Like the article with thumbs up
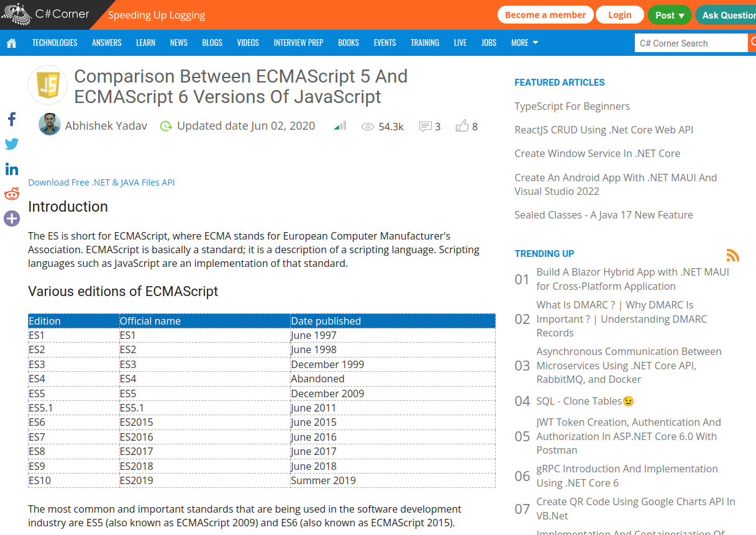The height and width of the screenshot is (535, 756). (462, 126)
